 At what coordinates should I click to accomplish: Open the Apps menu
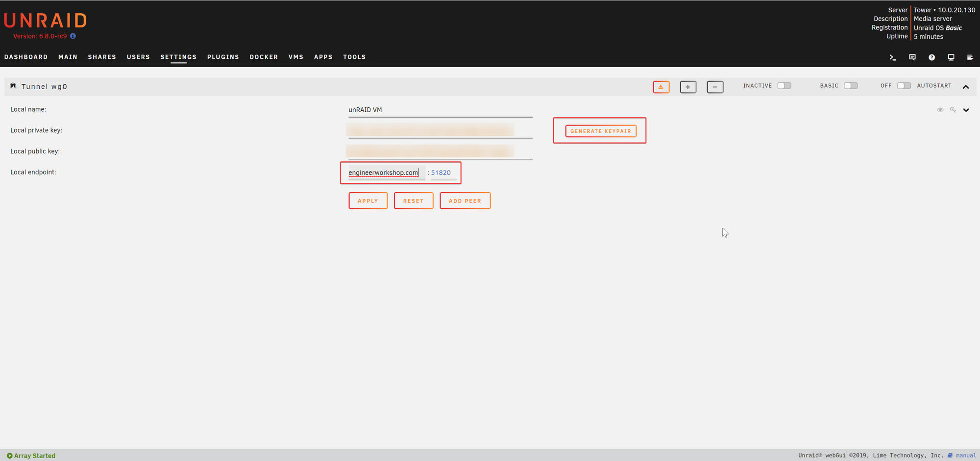pos(323,57)
